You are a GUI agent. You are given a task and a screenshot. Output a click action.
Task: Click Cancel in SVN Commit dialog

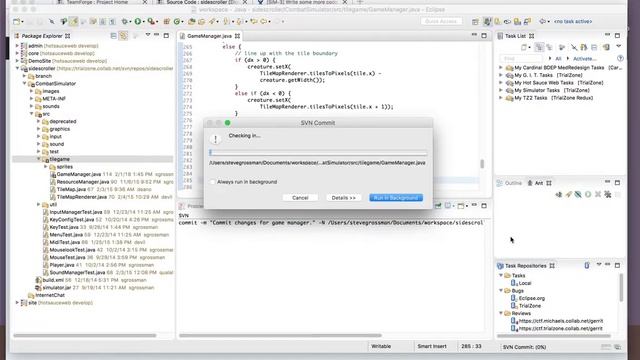pyautogui.click(x=300, y=198)
